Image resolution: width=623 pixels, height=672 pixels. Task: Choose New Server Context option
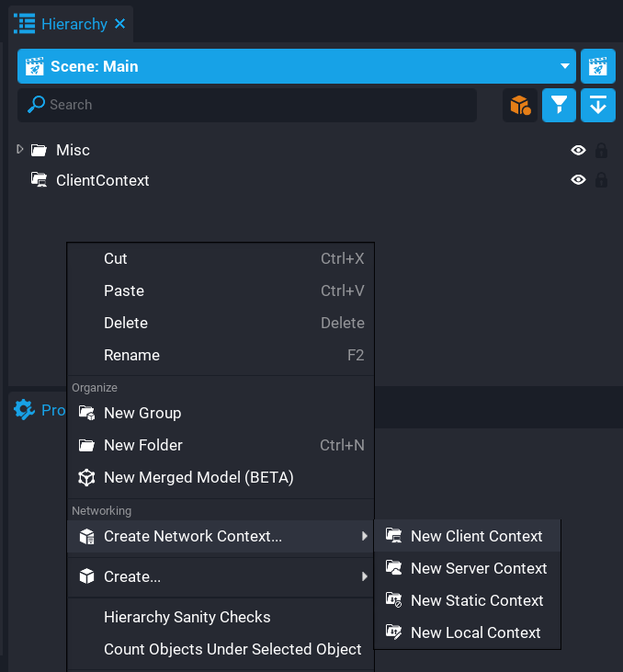pos(478,568)
